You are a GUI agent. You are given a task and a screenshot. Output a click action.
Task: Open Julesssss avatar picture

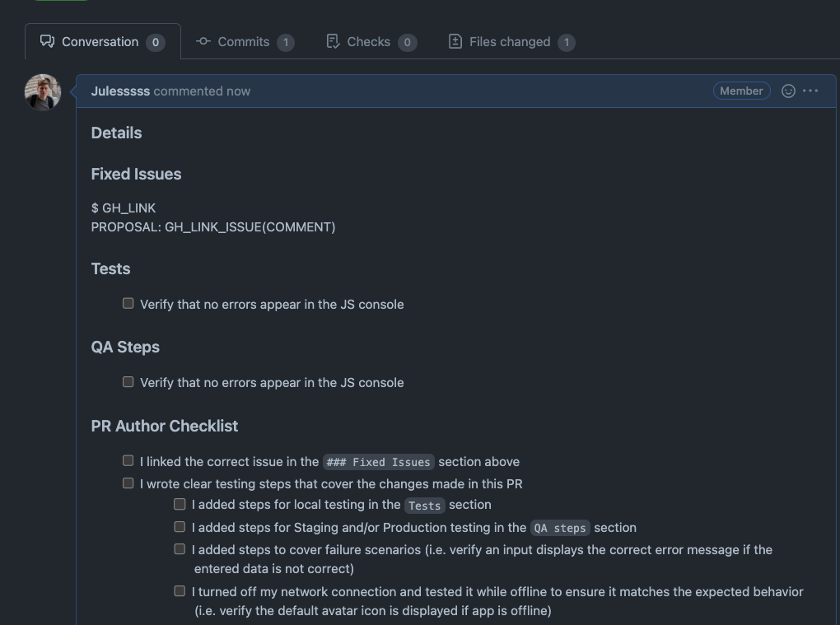pyautogui.click(x=43, y=92)
